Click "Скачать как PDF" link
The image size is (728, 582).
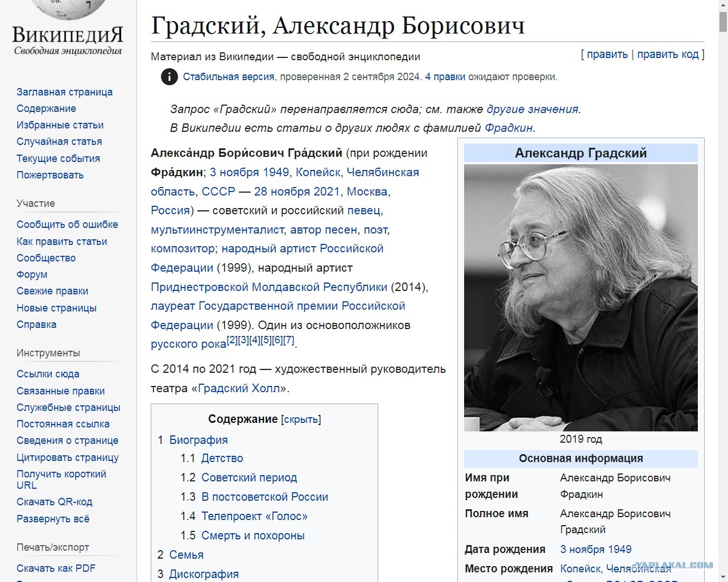click(56, 568)
